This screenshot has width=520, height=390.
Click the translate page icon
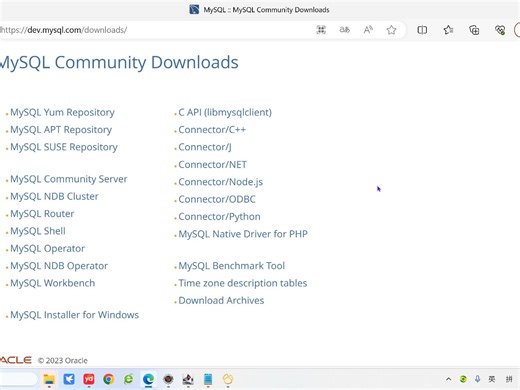click(x=344, y=30)
